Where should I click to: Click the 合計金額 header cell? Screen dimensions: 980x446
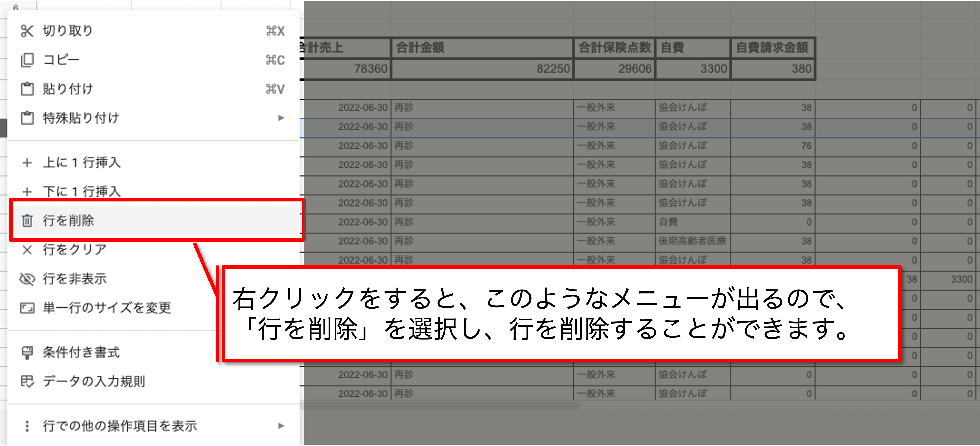coord(483,48)
